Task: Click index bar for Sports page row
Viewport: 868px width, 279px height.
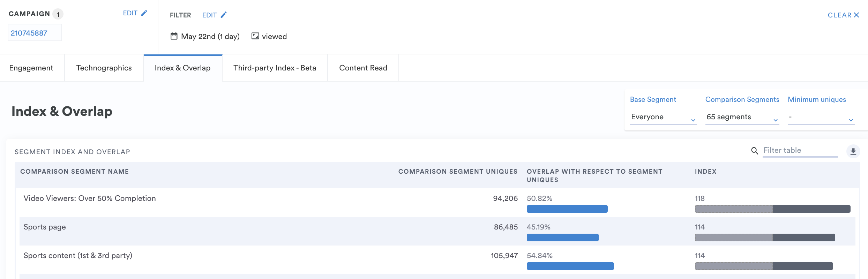Action: coord(765,237)
